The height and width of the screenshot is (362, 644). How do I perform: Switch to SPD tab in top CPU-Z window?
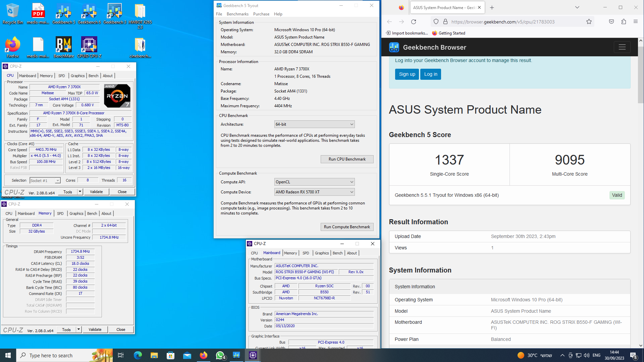62,76
